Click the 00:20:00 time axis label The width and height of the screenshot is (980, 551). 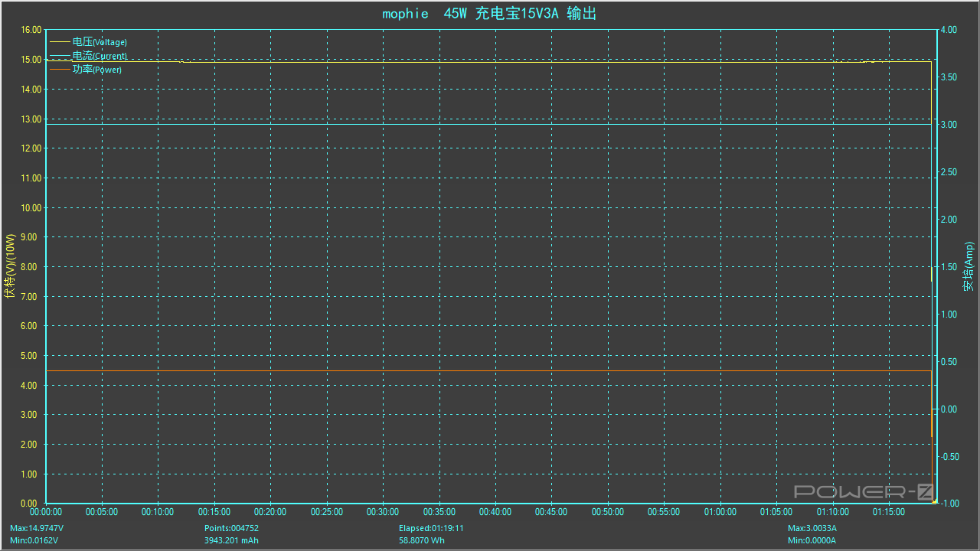270,513
